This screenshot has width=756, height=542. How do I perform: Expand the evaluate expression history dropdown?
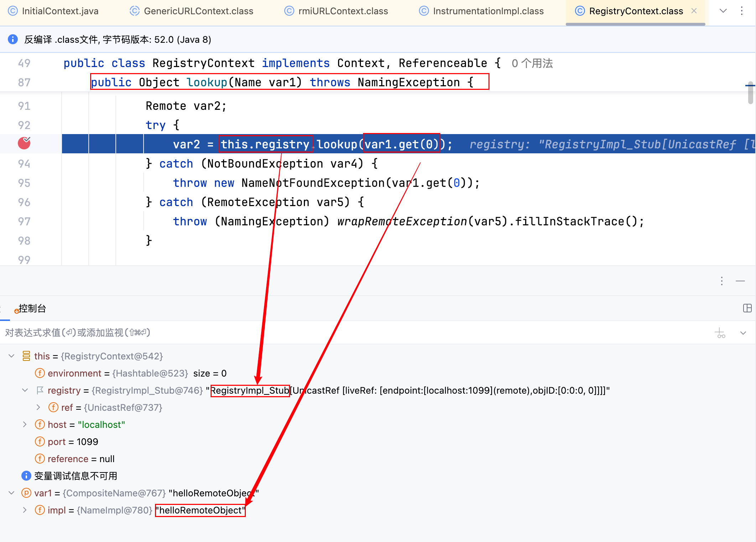coord(743,333)
